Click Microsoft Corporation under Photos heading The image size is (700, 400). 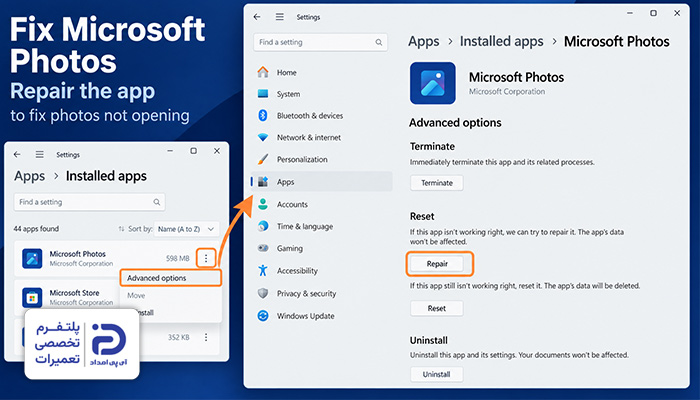pyautogui.click(x=507, y=92)
